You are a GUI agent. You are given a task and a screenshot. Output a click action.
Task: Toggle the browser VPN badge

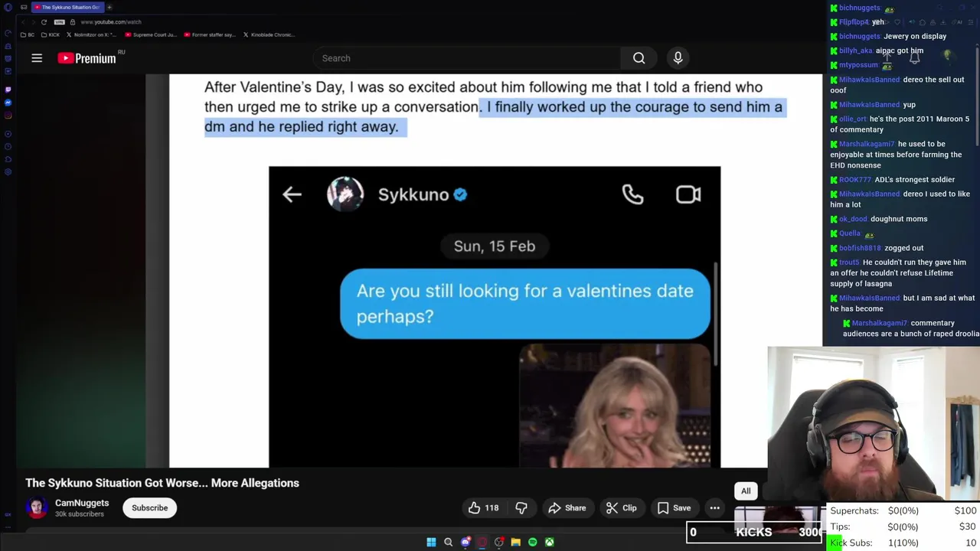(60, 21)
